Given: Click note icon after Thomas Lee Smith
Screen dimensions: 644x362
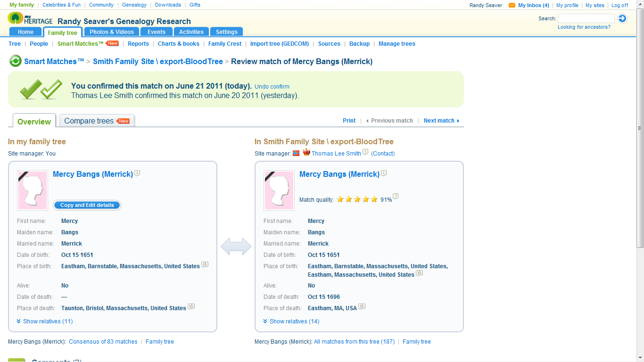Looking at the screenshot, I should click(365, 152).
